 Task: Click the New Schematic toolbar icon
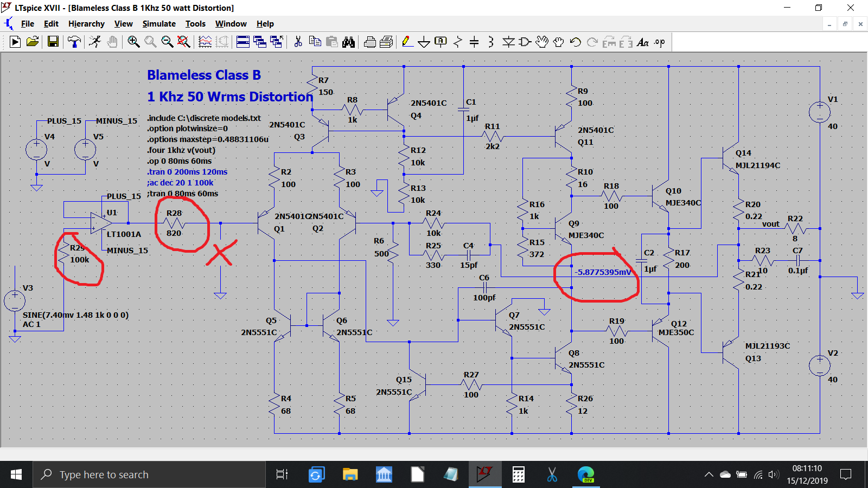(x=15, y=42)
